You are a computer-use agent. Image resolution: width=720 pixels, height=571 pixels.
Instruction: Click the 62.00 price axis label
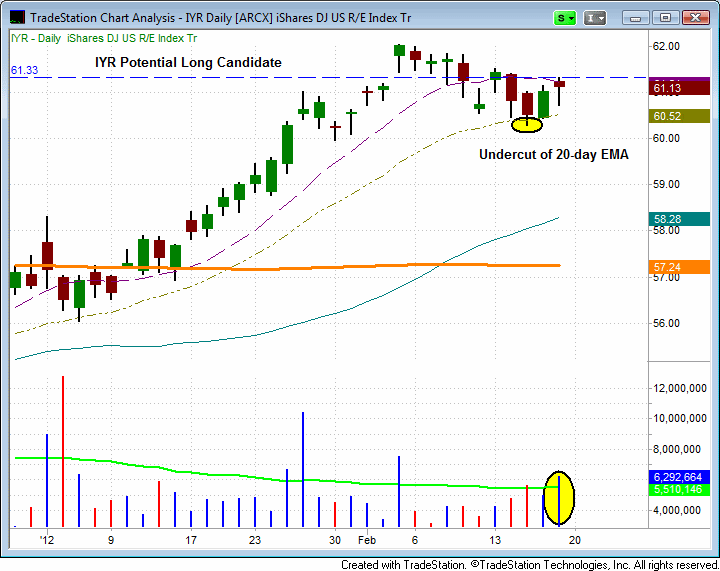[x=666, y=46]
